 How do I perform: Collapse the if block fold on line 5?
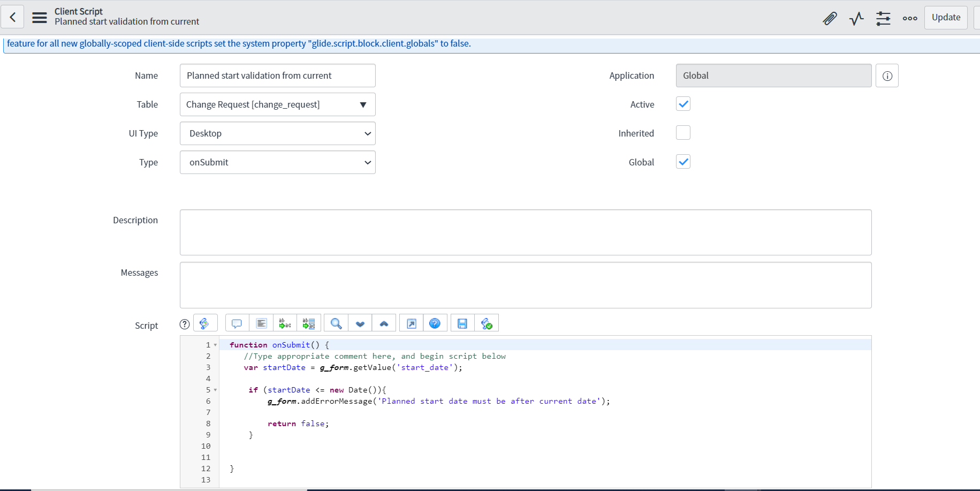coord(215,390)
